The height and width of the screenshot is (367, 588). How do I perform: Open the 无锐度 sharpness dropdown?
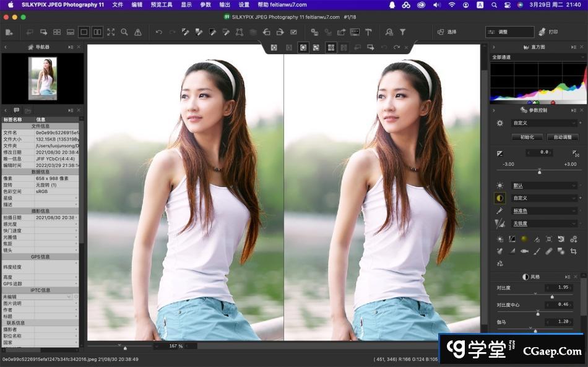pos(544,223)
